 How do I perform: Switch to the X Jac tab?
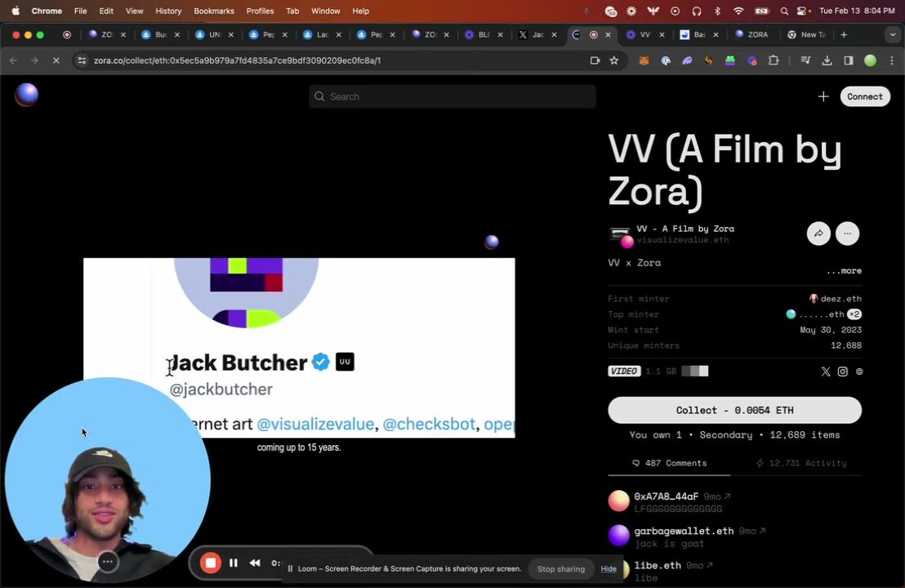point(537,34)
